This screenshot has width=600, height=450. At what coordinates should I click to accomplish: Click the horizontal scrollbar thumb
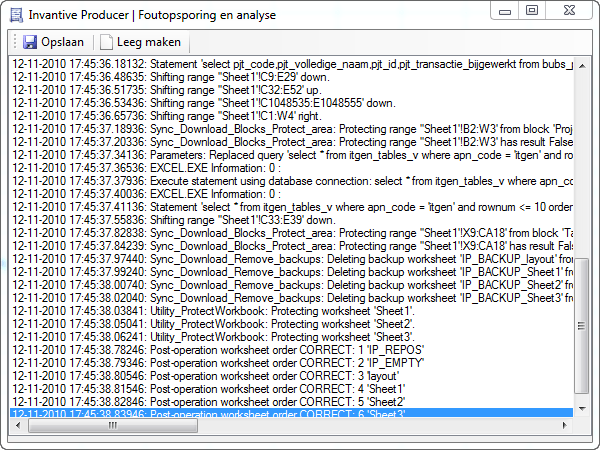point(113,425)
